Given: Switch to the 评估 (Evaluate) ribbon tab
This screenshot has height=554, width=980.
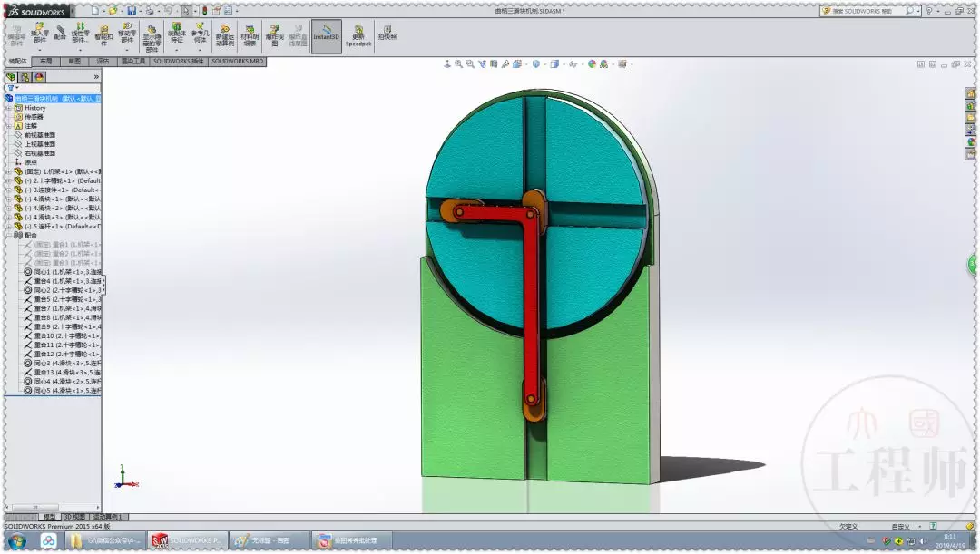Looking at the screenshot, I should pos(103,62).
